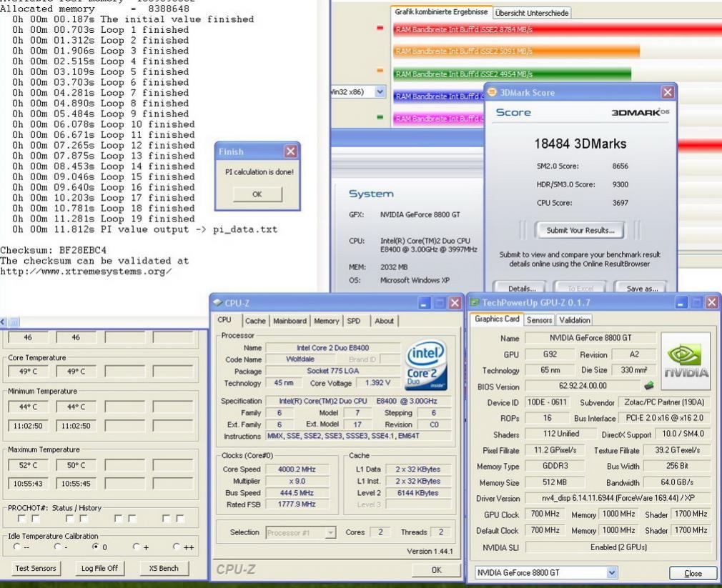Click the GPU Clock field showing 700 MHz
This screenshot has height=588, width=722.
[x=545, y=514]
